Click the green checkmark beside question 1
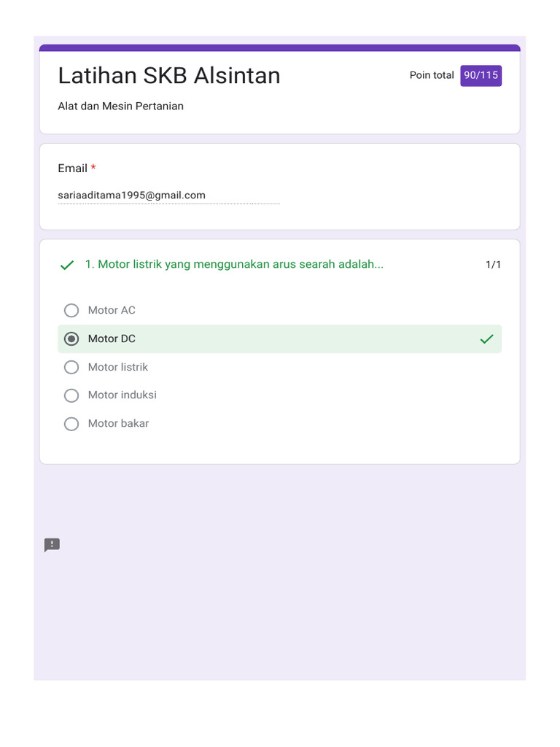Viewport: 560px width, 747px height. point(67,265)
